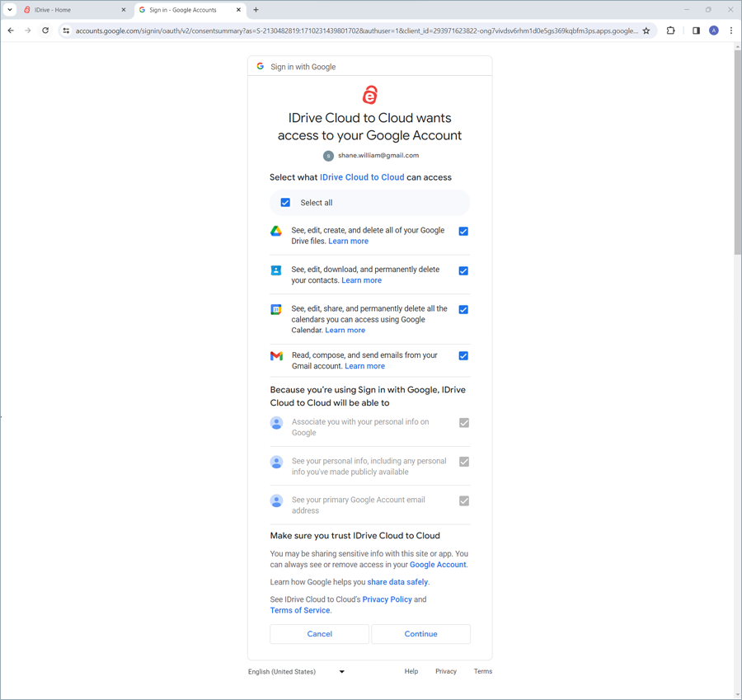The image size is (742, 700).
Task: Reload the current page
Action: (45, 31)
